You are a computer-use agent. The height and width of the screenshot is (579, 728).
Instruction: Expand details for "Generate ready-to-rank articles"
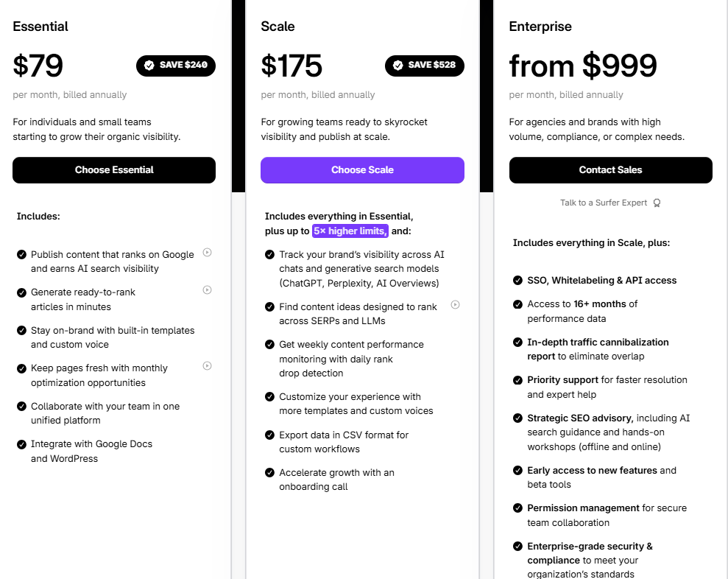click(x=207, y=289)
